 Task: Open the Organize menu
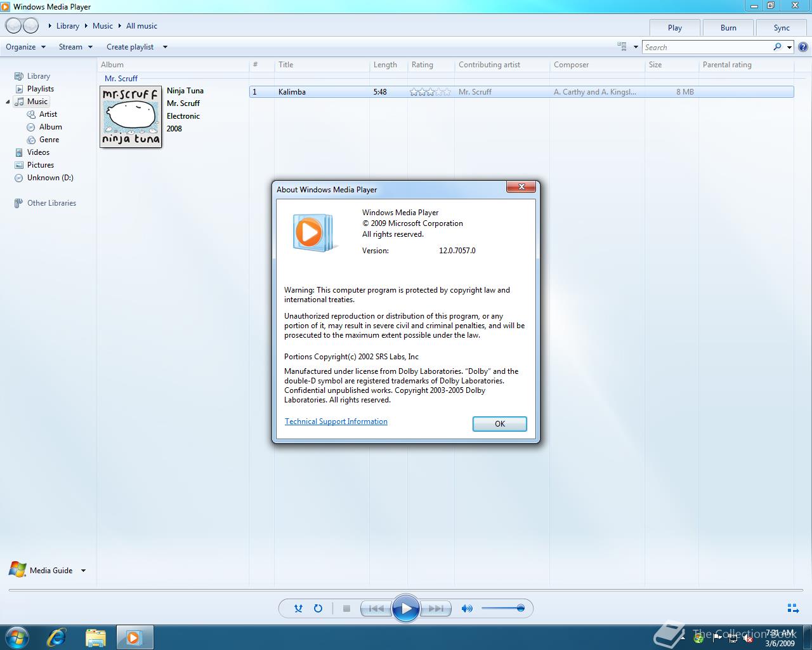[x=26, y=47]
